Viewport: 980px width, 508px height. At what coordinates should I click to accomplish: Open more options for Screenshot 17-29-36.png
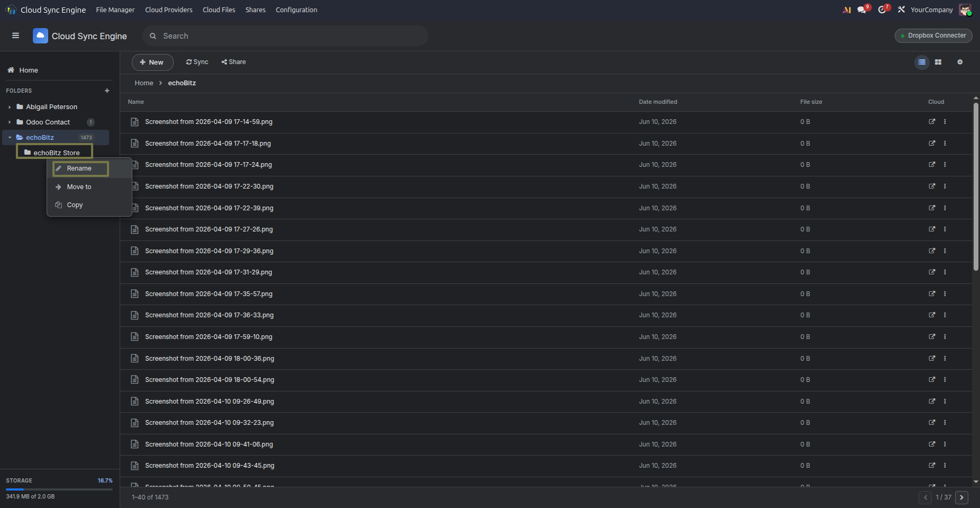(945, 251)
